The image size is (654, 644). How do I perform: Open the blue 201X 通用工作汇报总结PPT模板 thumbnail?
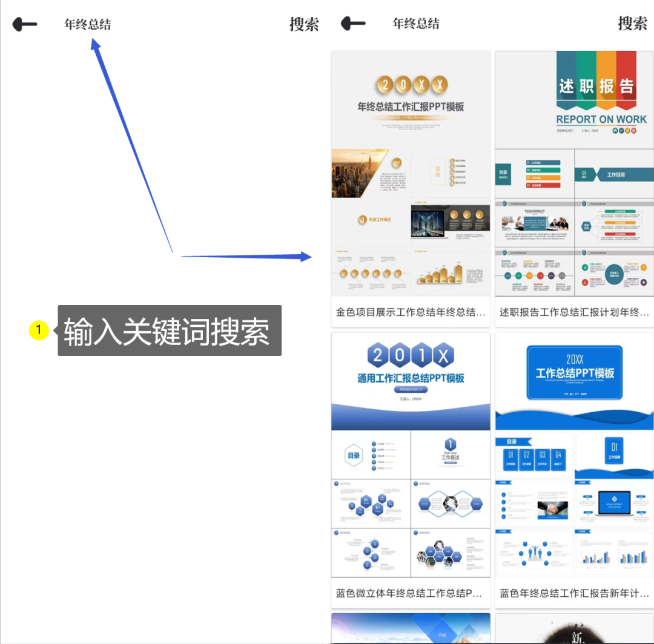click(411, 455)
